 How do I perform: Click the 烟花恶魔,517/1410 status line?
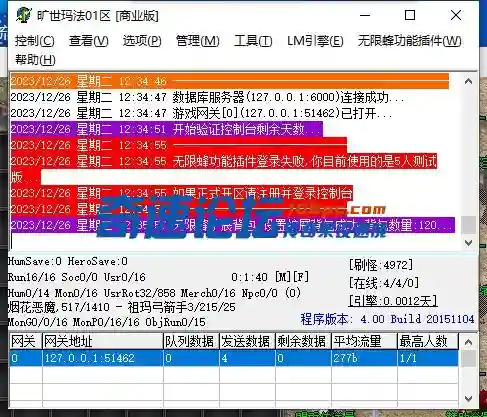[122, 307]
